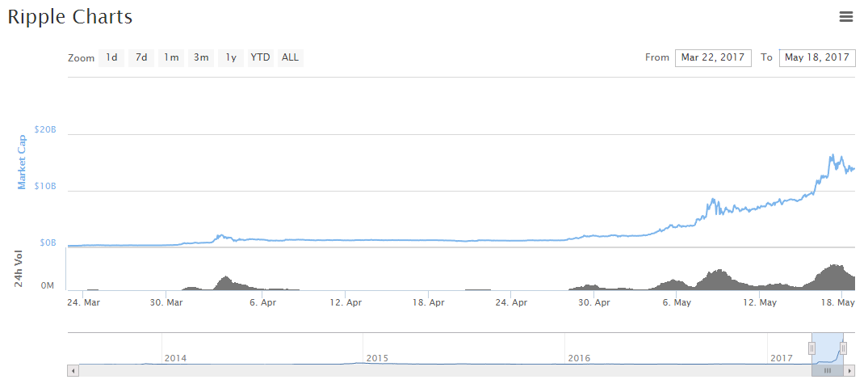The width and height of the screenshot is (868, 388).
Task: Click the 2016 label in navigator
Action: (x=579, y=359)
